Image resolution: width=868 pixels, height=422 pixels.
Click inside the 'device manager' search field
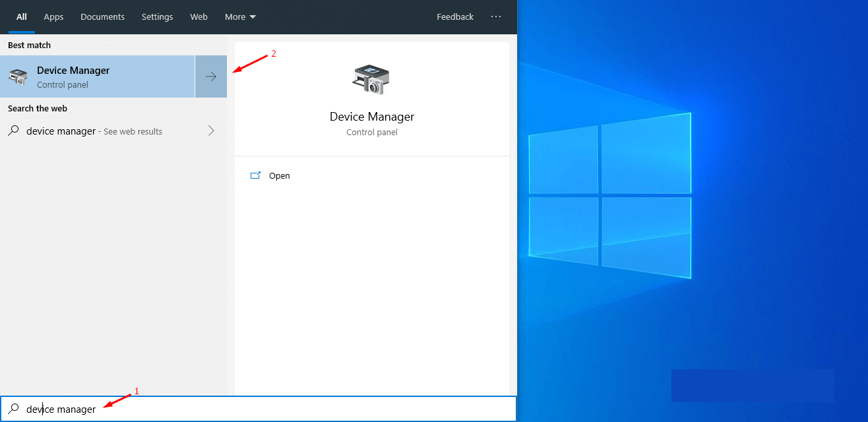point(264,409)
